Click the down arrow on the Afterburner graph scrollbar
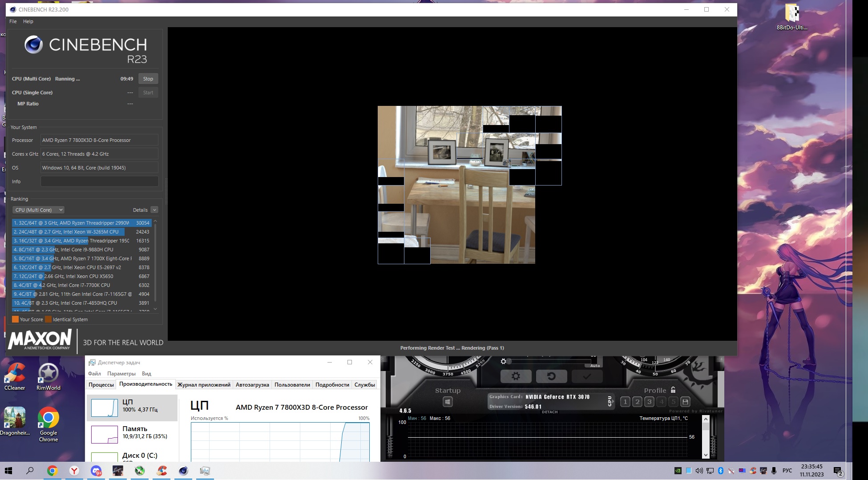The width and height of the screenshot is (868, 480). tap(706, 455)
